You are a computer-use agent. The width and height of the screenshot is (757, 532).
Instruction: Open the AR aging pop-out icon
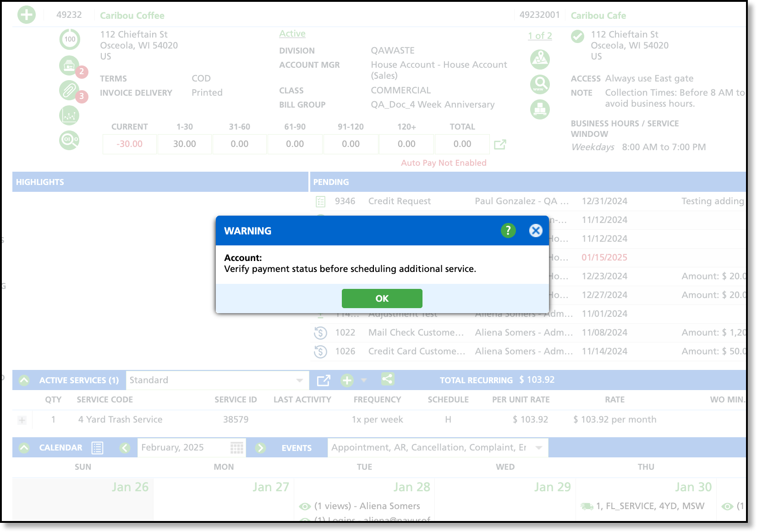click(500, 144)
